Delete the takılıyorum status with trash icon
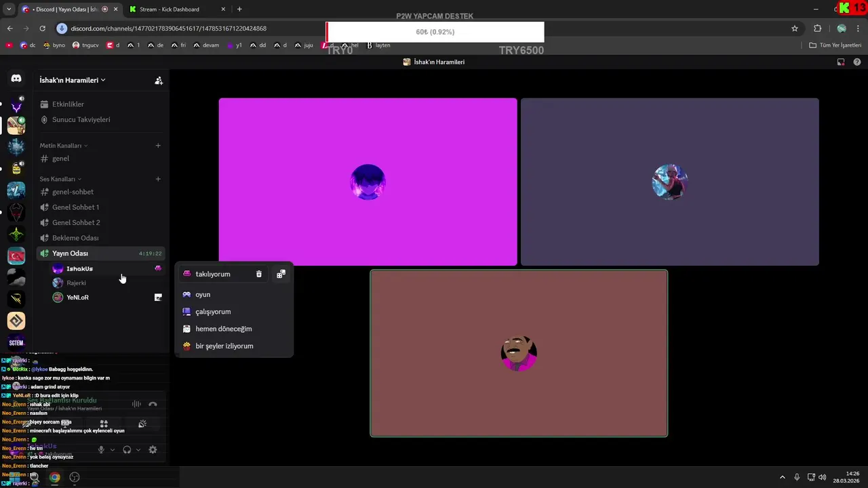Image resolution: width=868 pixels, height=488 pixels. click(x=258, y=274)
